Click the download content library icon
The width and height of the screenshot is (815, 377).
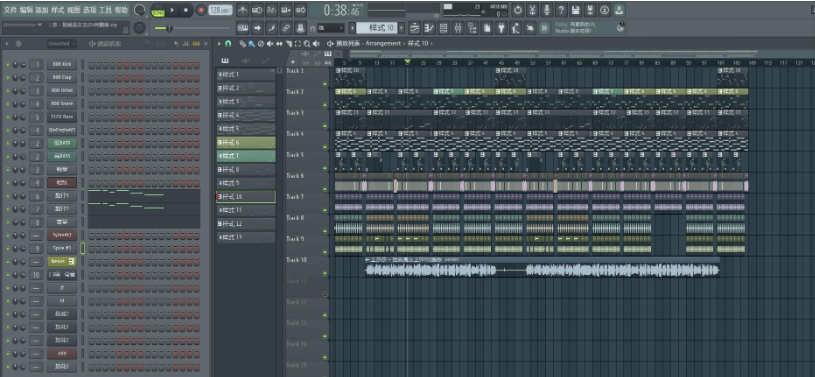coord(619,10)
